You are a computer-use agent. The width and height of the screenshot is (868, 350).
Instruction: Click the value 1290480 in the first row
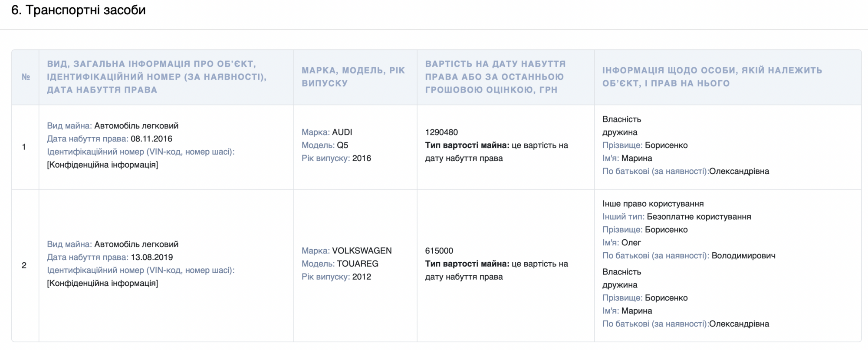pyautogui.click(x=441, y=132)
